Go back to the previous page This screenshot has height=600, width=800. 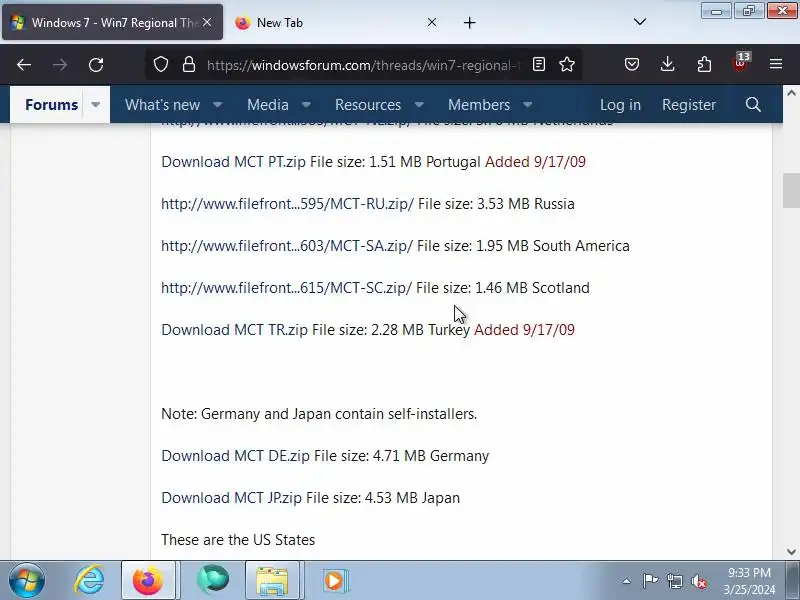(24, 65)
